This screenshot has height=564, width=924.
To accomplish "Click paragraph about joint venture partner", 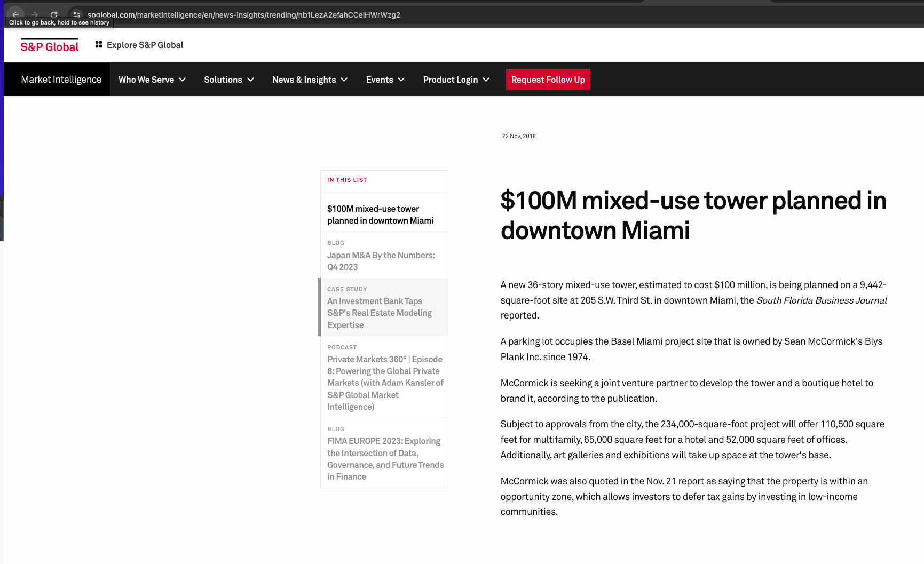I will [687, 391].
